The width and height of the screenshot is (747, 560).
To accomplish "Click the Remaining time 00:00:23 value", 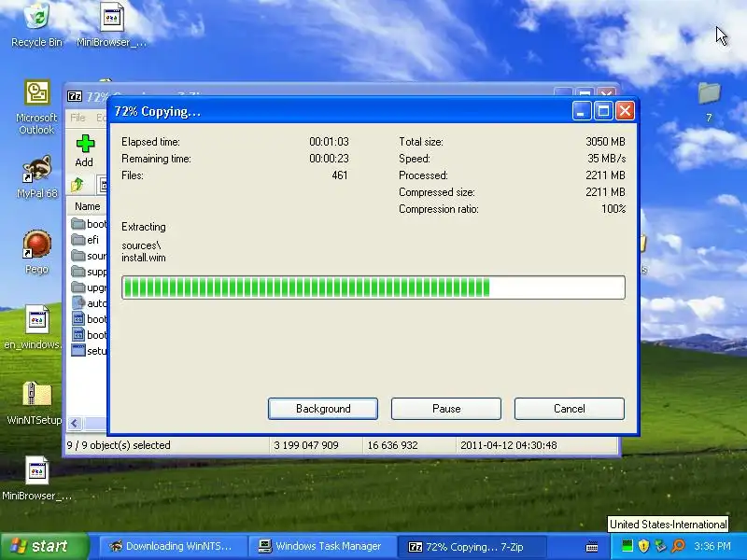I will coord(329,159).
